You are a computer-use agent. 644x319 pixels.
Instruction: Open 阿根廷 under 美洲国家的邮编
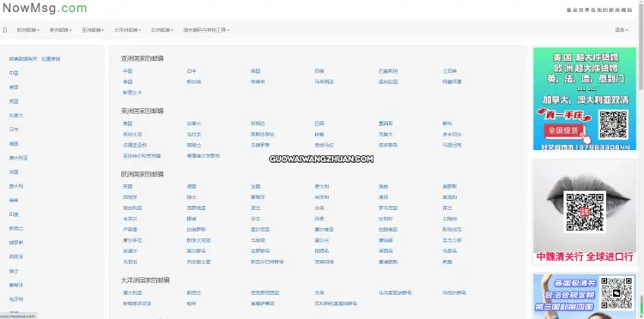click(258, 123)
